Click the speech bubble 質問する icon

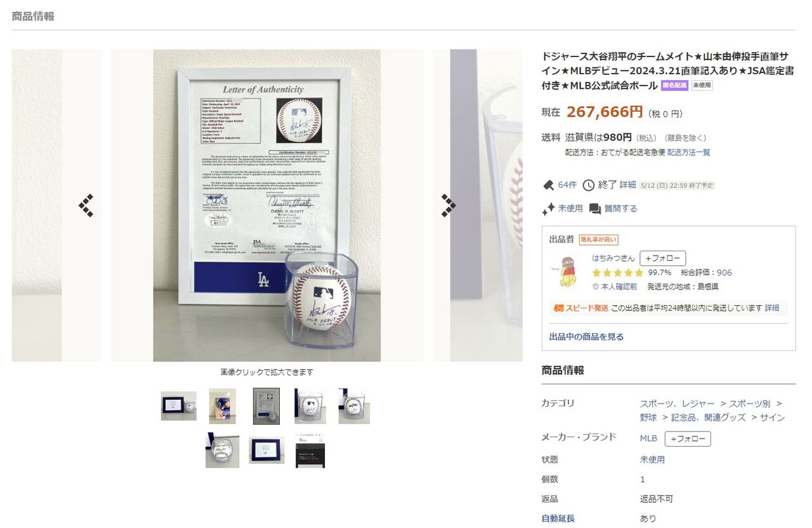(x=595, y=208)
